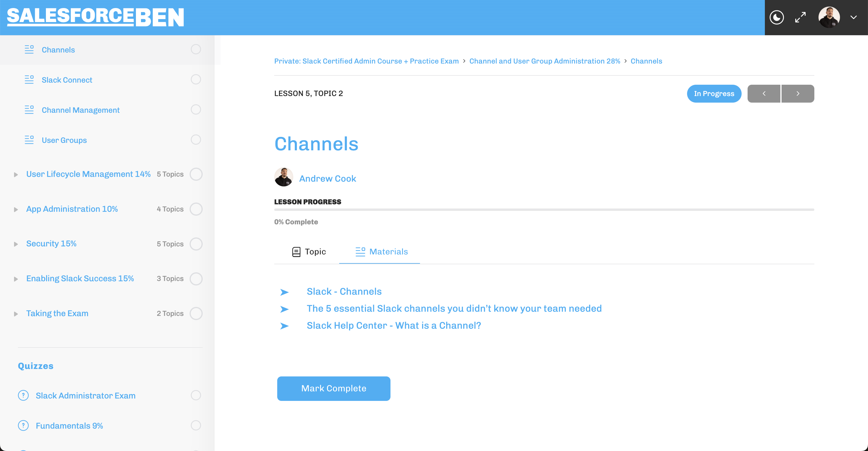Toggle completion circle for App Administration
This screenshot has width=868, height=451.
point(196,209)
